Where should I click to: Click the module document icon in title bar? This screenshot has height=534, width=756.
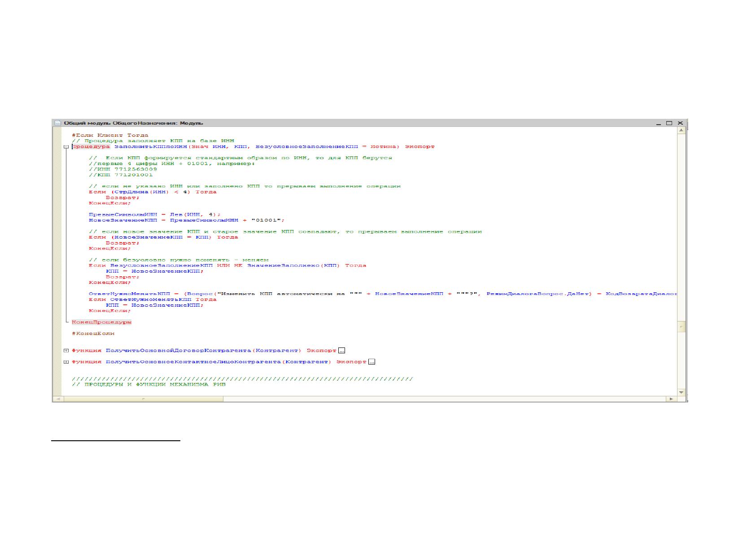[x=57, y=123]
